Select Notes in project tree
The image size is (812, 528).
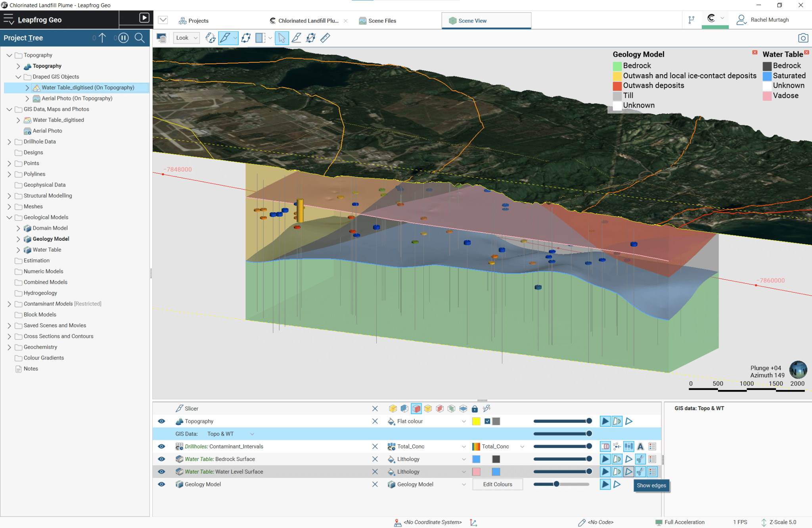pos(31,369)
